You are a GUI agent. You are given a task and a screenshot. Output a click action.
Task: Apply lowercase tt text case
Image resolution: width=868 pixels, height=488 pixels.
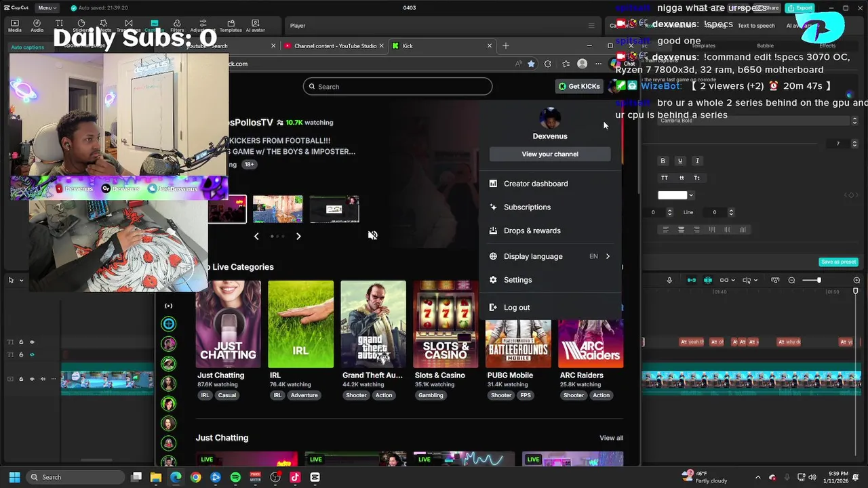pos(682,178)
